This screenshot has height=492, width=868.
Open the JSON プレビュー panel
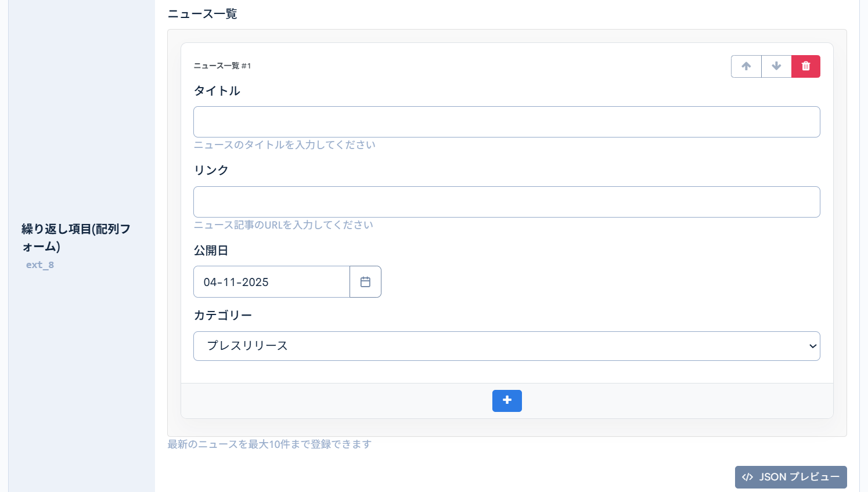(791, 477)
